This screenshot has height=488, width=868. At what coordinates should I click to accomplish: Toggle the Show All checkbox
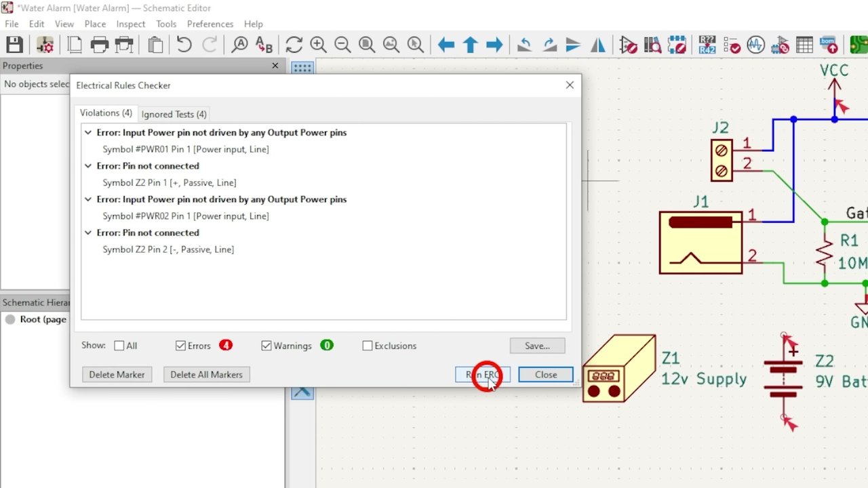[x=119, y=346]
